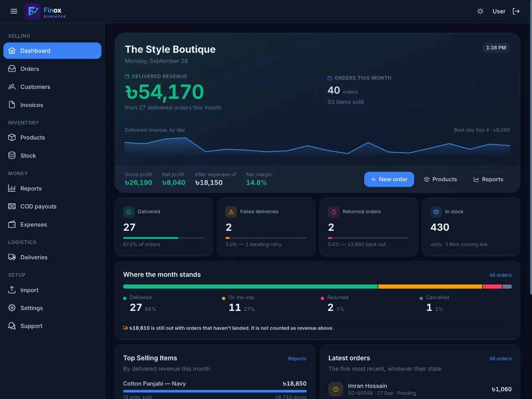Click the Best day Sep 4 label
The image size is (532, 399).
coord(482,130)
